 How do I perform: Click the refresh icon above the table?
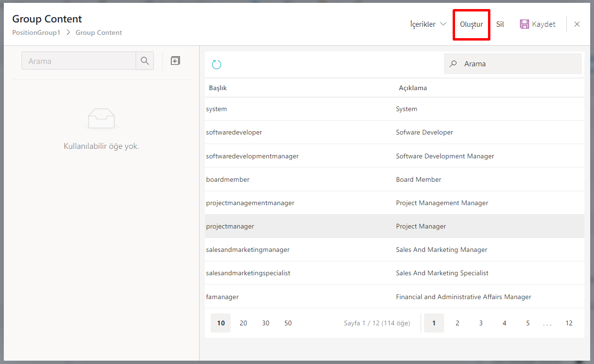click(216, 64)
